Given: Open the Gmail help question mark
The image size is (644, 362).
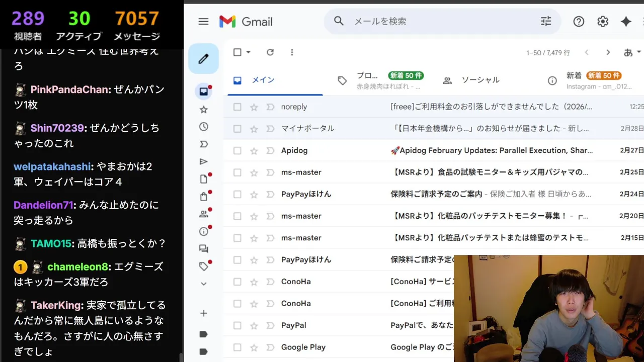Looking at the screenshot, I should tap(579, 22).
